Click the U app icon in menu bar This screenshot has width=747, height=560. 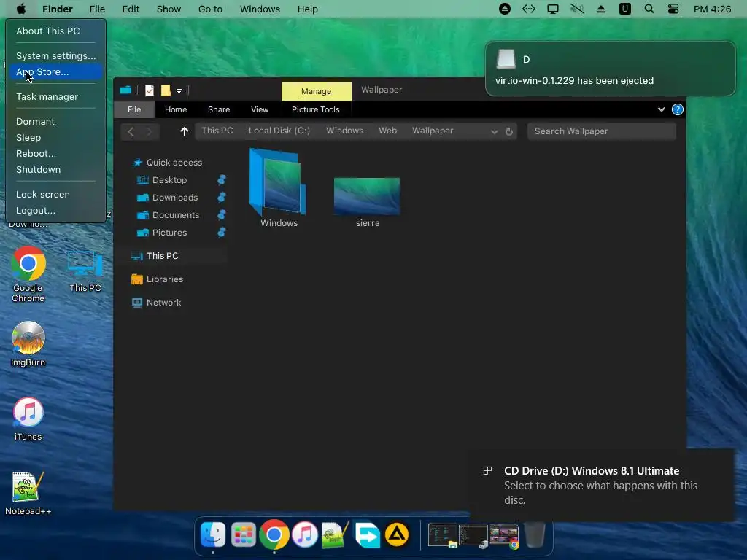625,9
